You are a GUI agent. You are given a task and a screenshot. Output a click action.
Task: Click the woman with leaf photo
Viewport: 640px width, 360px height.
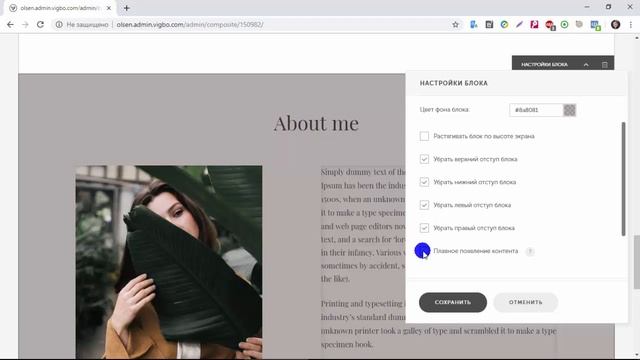169,262
